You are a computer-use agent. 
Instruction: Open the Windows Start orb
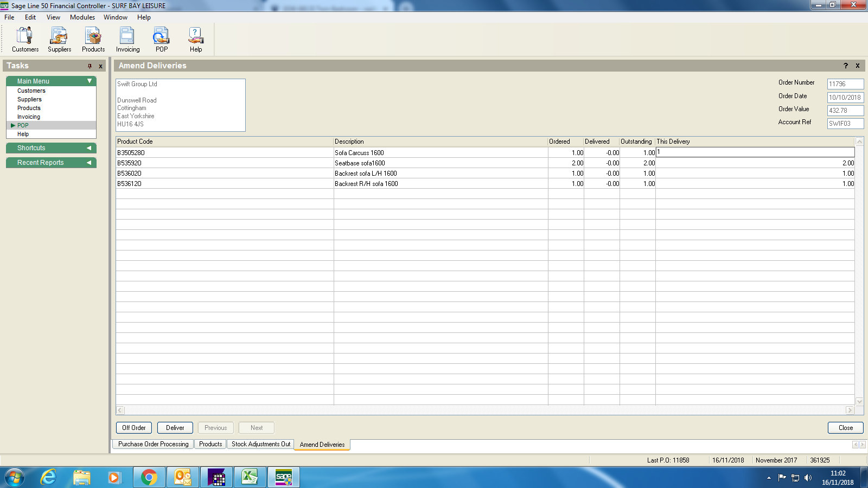click(x=15, y=477)
